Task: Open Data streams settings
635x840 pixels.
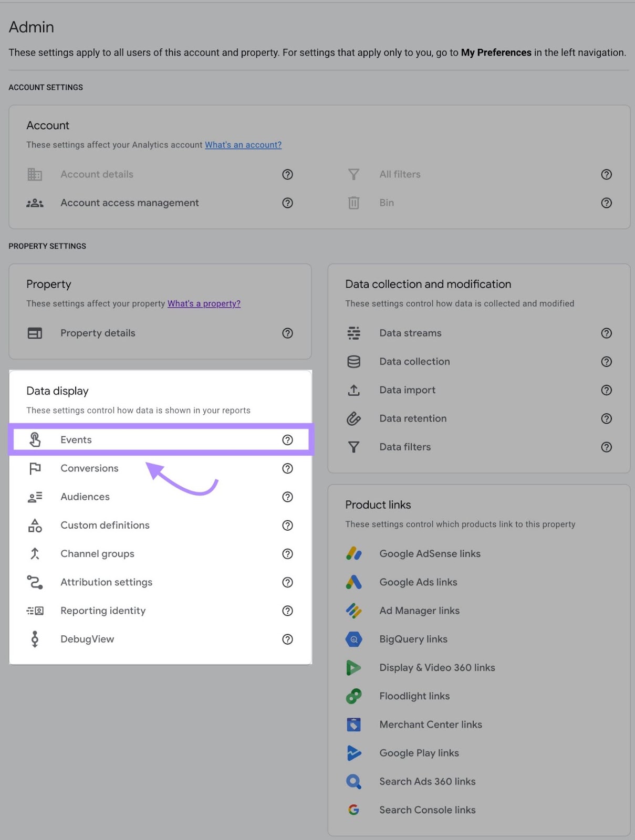Action: (411, 333)
